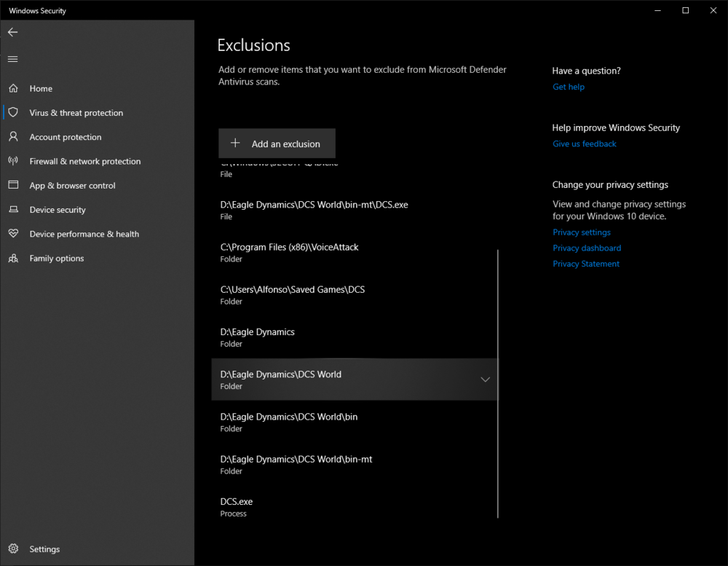This screenshot has height=566, width=728.
Task: Click the Add an exclusion button
Action: [277, 144]
